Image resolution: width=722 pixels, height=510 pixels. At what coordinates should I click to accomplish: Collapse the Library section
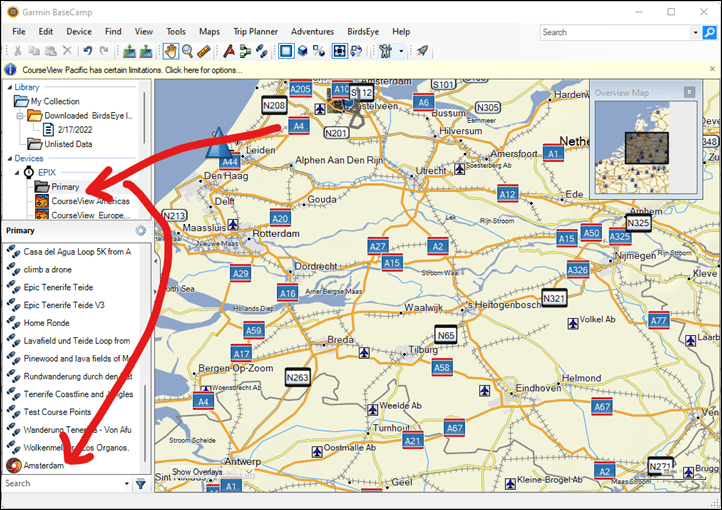point(10,87)
